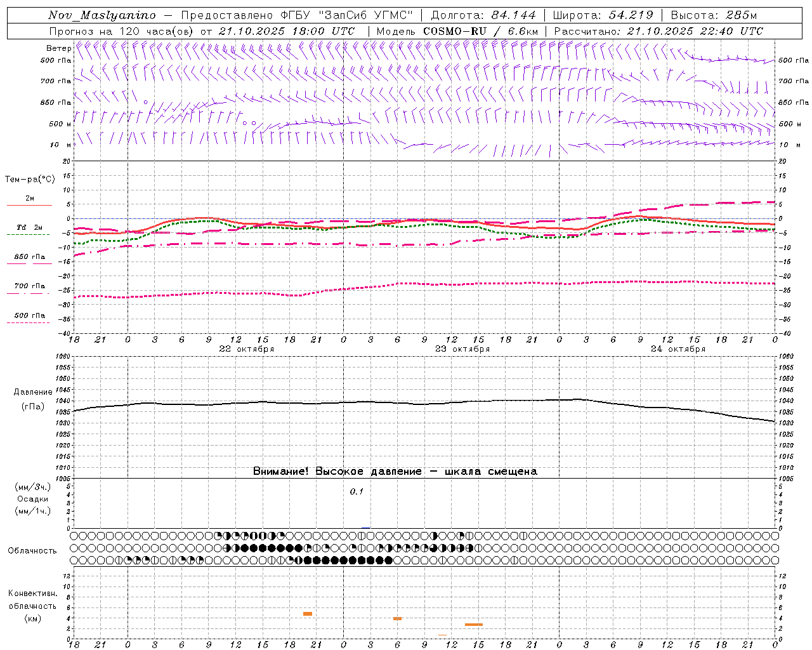Click the (гПа) unit label under Давление

pyautogui.click(x=33, y=406)
